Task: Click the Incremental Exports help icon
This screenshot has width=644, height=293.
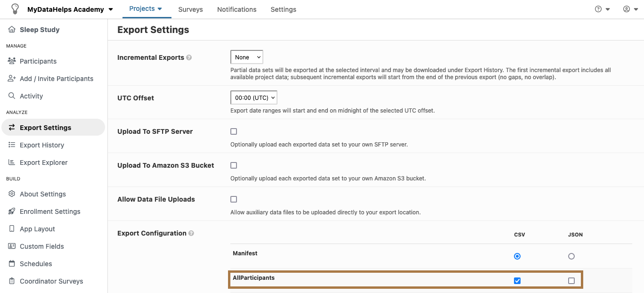Action: click(189, 57)
